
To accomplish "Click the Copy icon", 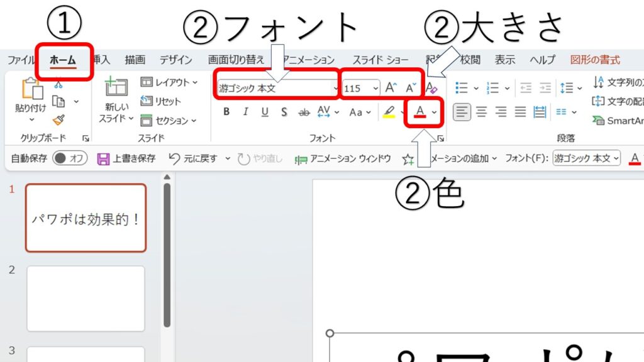I will [58, 101].
